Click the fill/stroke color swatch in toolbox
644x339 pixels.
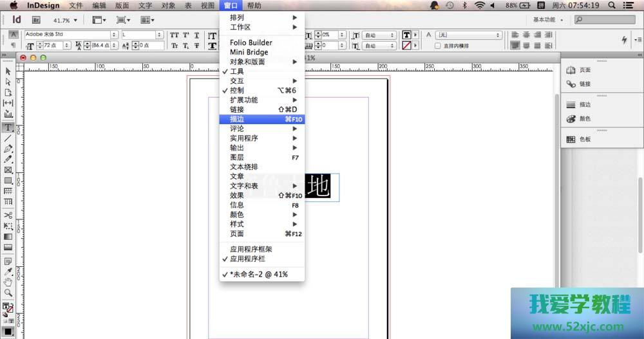click(x=8, y=309)
